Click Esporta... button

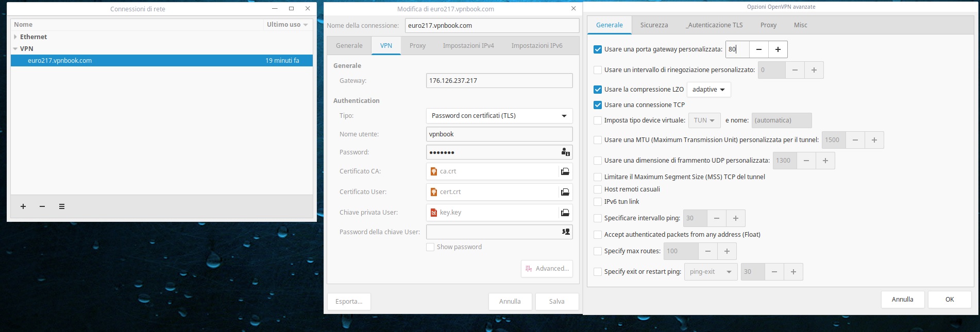tap(349, 302)
